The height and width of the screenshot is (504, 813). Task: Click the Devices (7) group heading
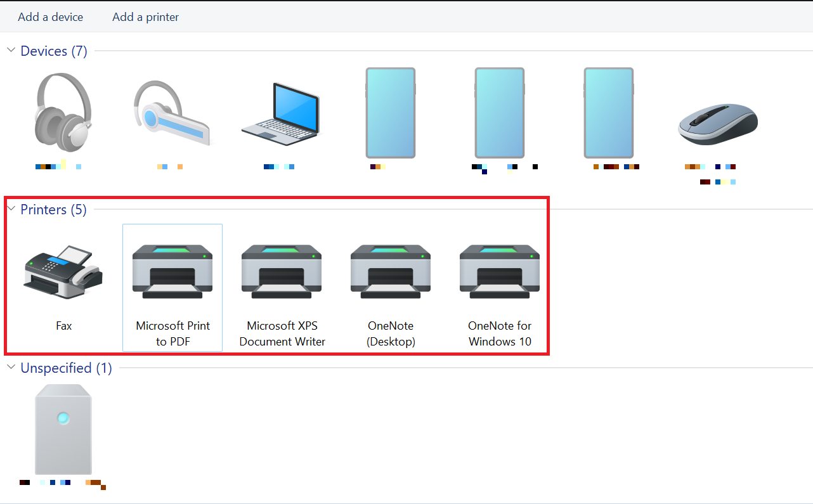[x=54, y=51]
